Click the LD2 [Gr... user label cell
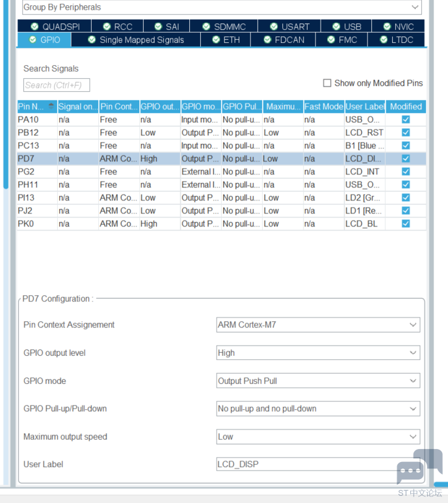Screen dimensions: 448x503 [x=365, y=198]
